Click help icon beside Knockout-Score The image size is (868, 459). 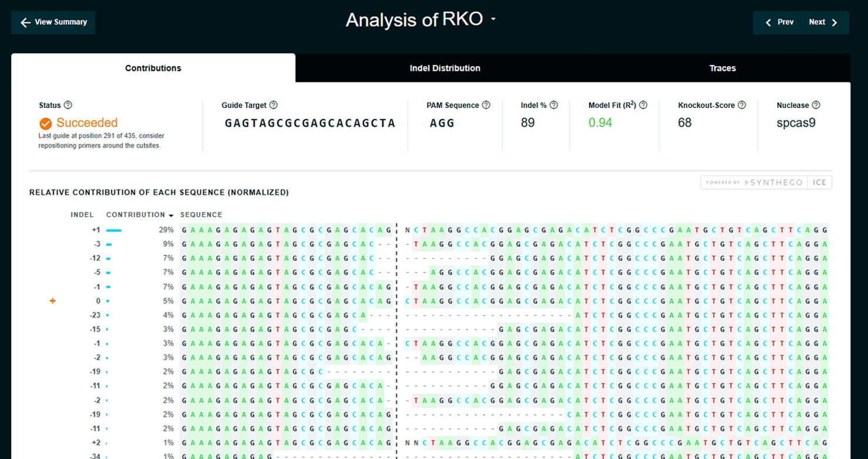tap(742, 105)
